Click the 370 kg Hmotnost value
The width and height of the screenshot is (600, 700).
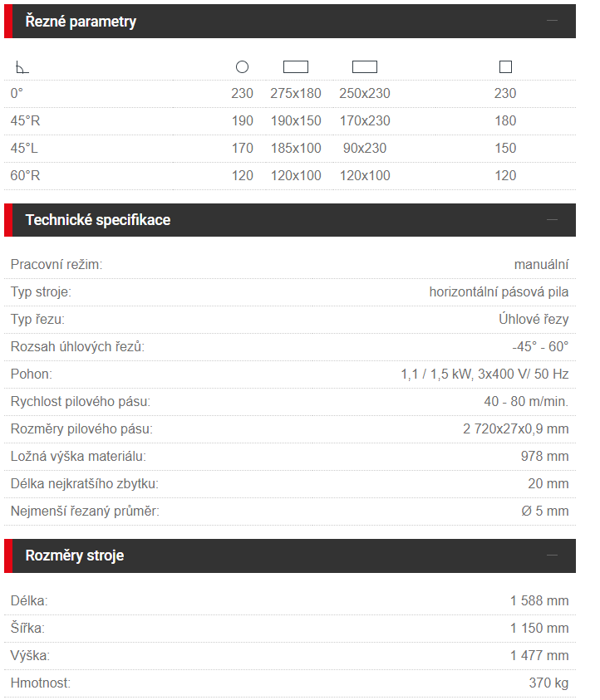548,683
